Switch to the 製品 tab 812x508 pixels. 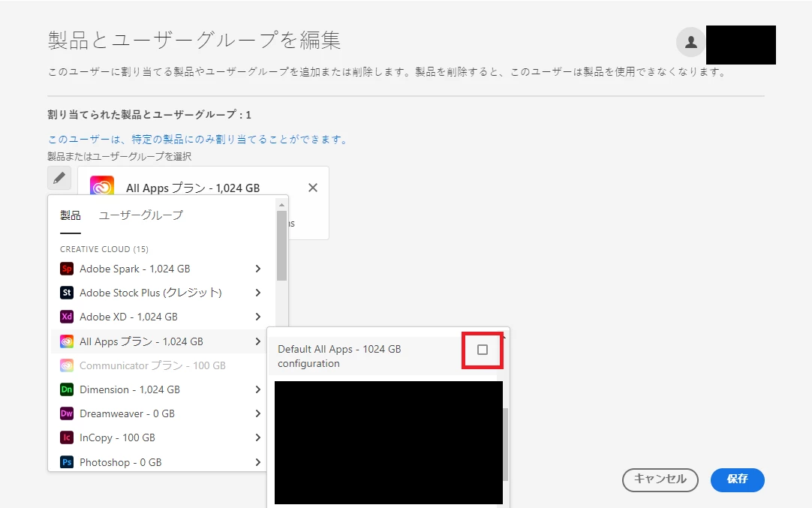coord(71,215)
